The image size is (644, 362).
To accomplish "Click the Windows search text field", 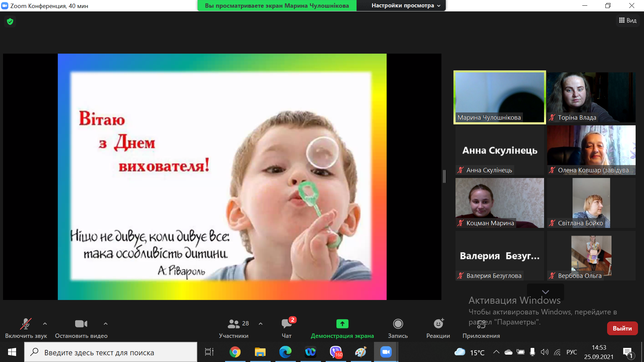I will coord(111,352).
